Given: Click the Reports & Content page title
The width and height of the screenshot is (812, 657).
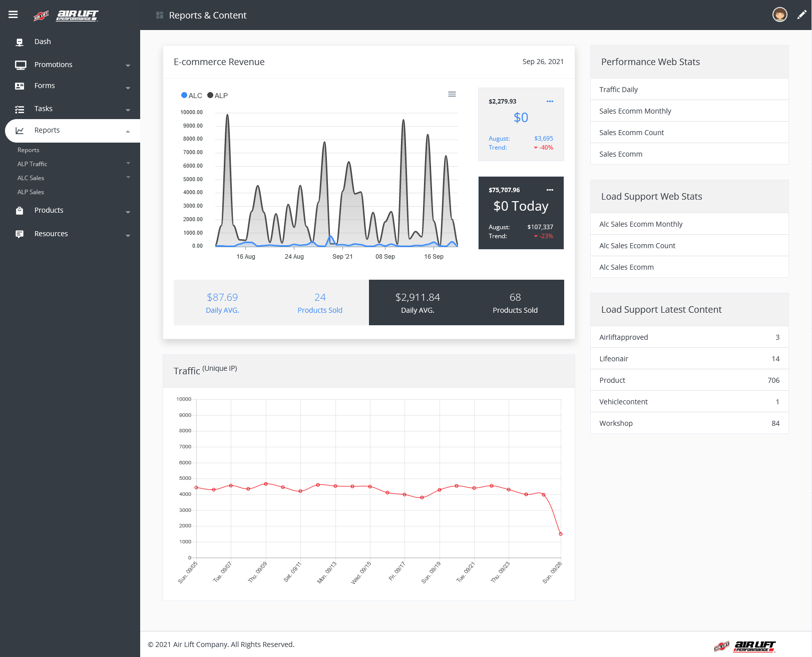Looking at the screenshot, I should pyautogui.click(x=208, y=16).
